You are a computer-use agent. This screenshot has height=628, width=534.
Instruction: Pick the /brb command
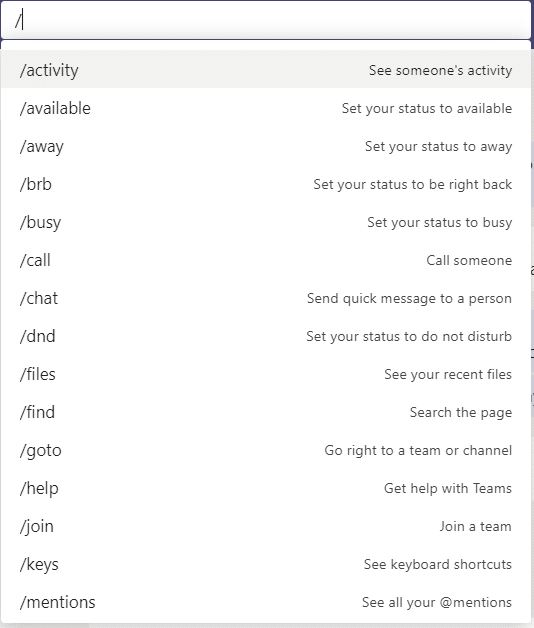(266, 184)
